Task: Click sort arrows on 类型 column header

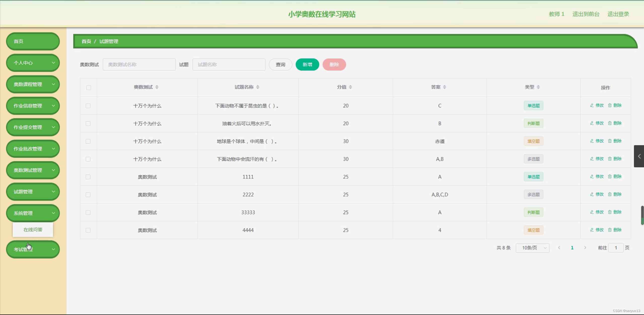Action: (x=538, y=87)
